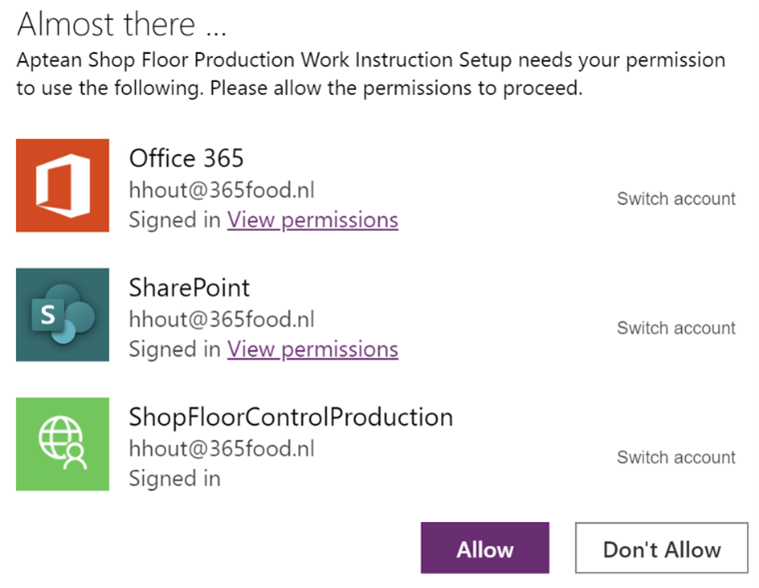Click the orange Office 365 logo icon
This screenshot has width=759, height=588.
tap(62, 185)
